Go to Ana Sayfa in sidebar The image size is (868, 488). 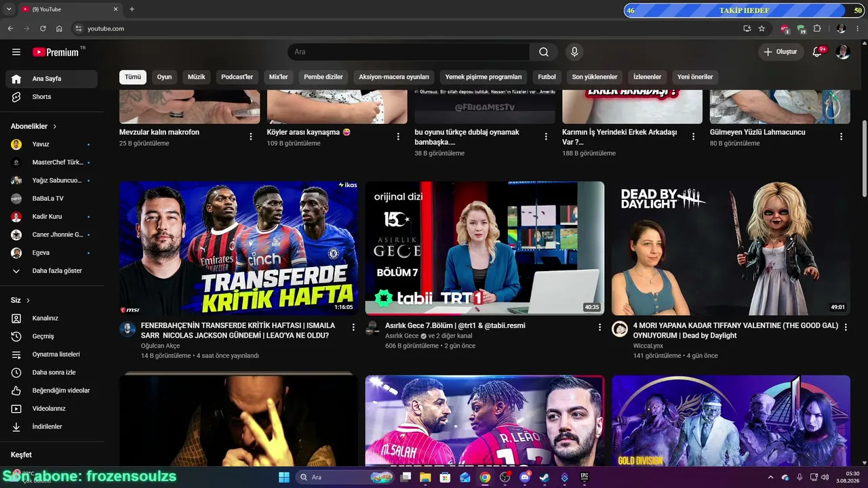(x=52, y=79)
